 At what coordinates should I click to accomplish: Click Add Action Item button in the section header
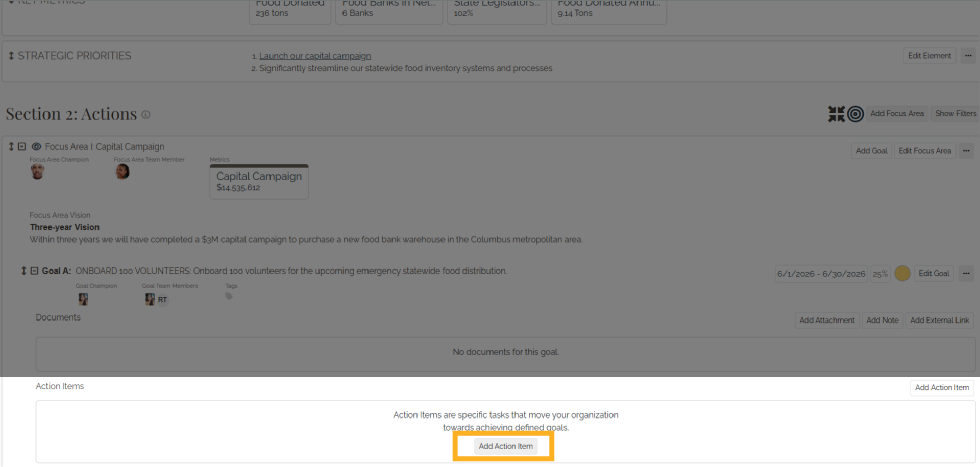[x=942, y=388]
